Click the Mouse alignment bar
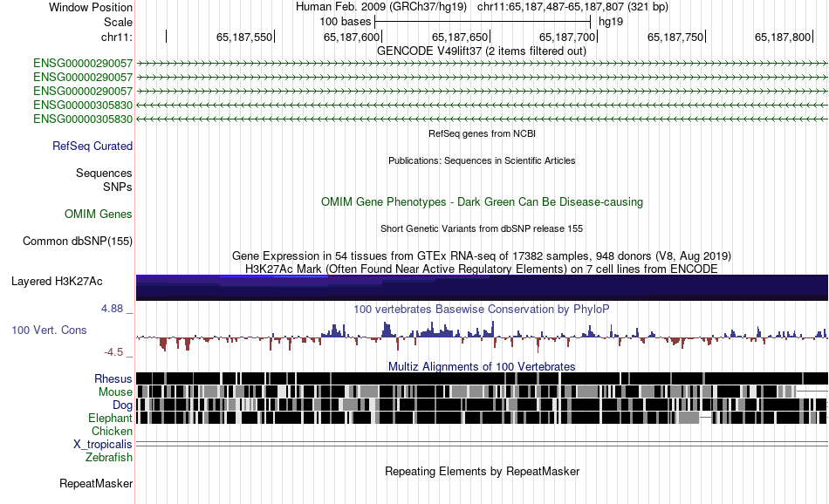 coord(482,392)
